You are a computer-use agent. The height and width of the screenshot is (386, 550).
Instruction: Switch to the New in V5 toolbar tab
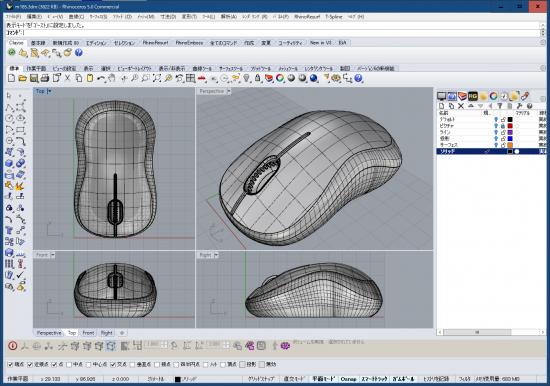tap(321, 43)
